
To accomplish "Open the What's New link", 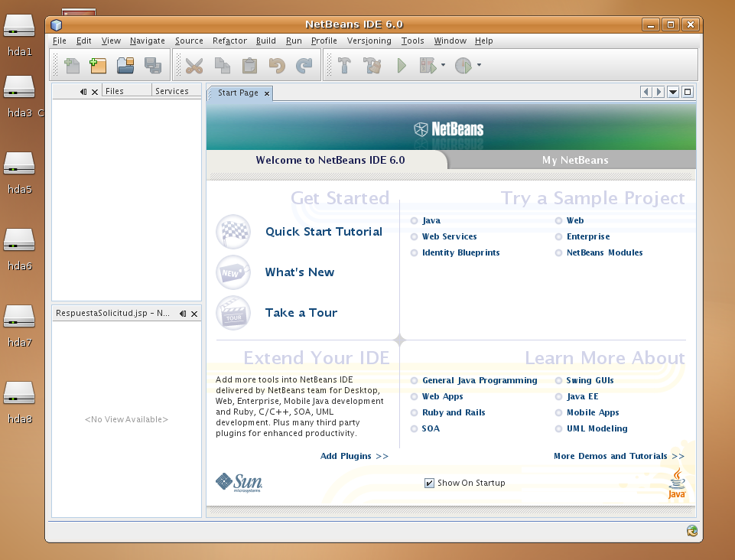I will click(x=300, y=272).
